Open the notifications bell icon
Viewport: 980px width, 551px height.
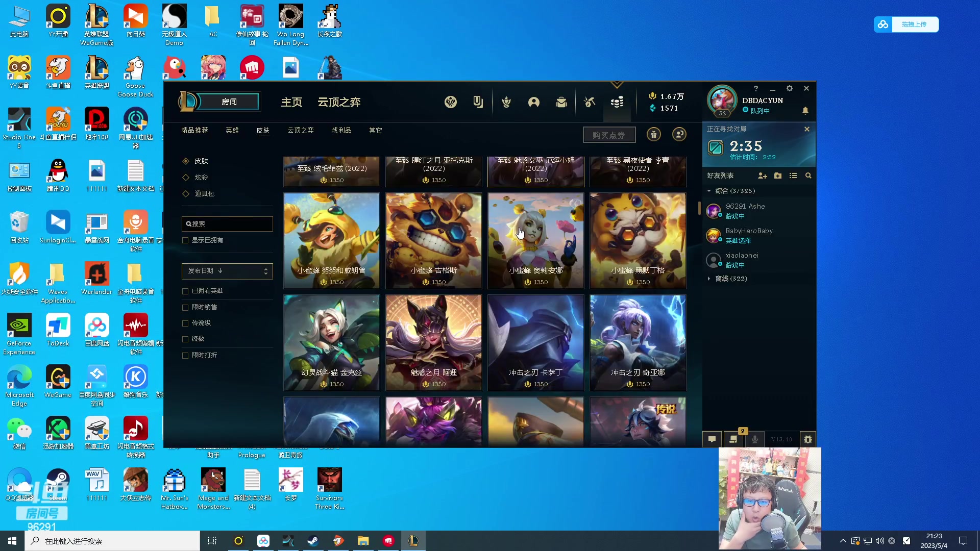pos(805,110)
